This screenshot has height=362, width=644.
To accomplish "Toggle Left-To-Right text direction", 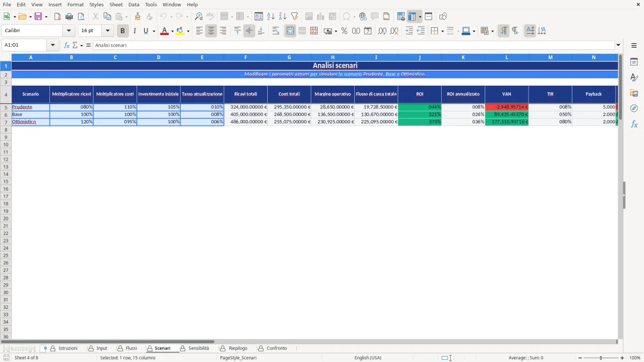I will (503, 31).
